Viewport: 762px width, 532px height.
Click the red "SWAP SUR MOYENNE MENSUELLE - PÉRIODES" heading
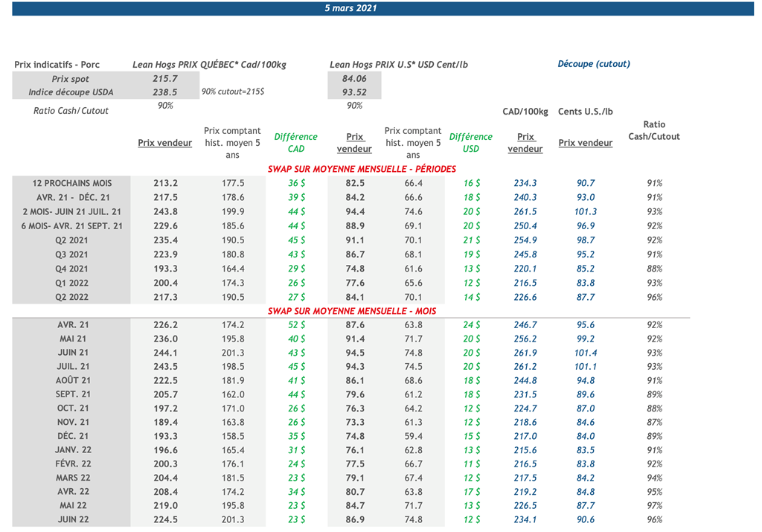coord(362,169)
